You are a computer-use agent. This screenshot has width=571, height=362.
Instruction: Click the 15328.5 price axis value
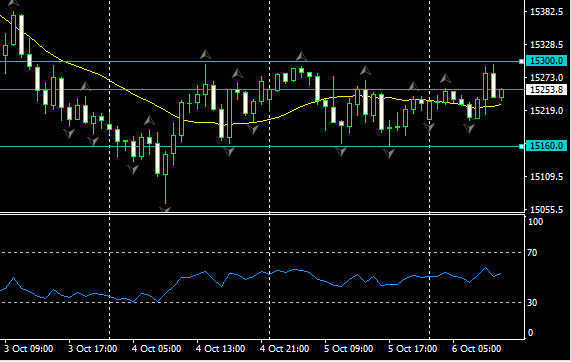(x=547, y=45)
